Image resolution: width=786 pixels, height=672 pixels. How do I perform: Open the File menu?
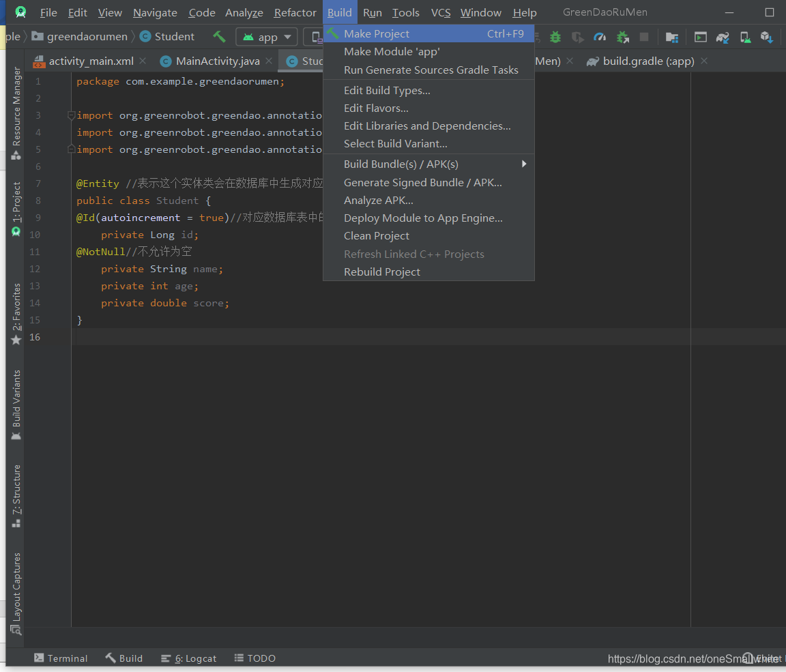[x=48, y=12]
